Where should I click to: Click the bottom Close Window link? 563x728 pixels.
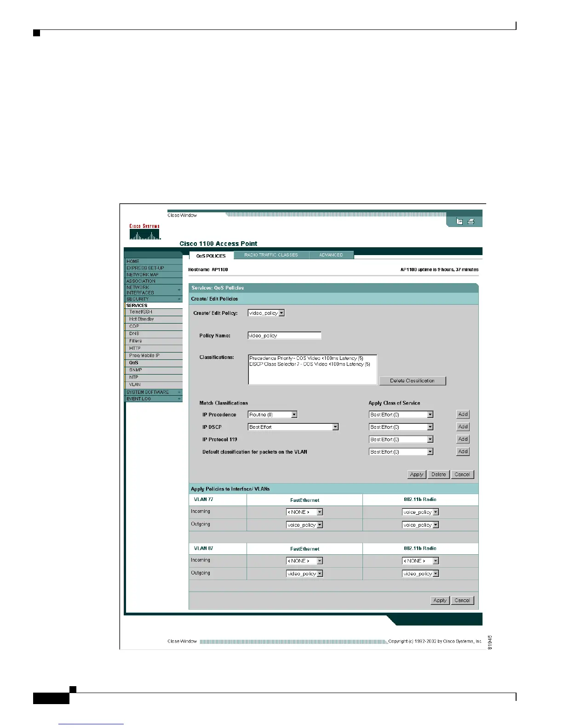tap(182, 641)
